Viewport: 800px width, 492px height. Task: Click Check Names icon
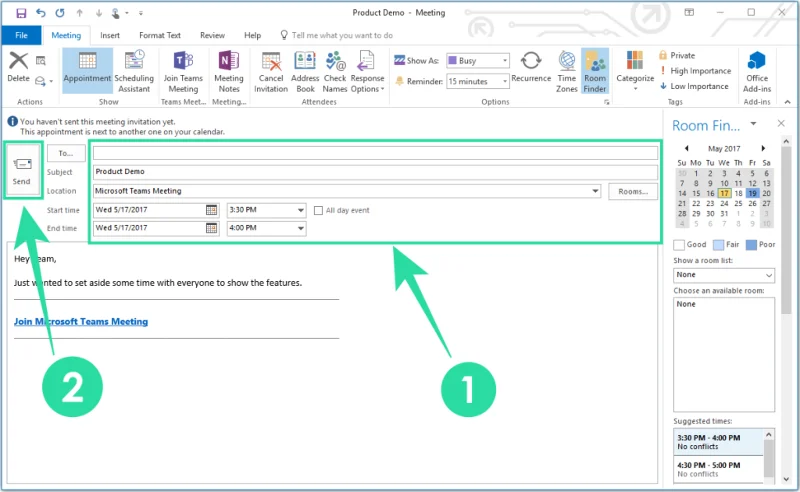pos(335,71)
